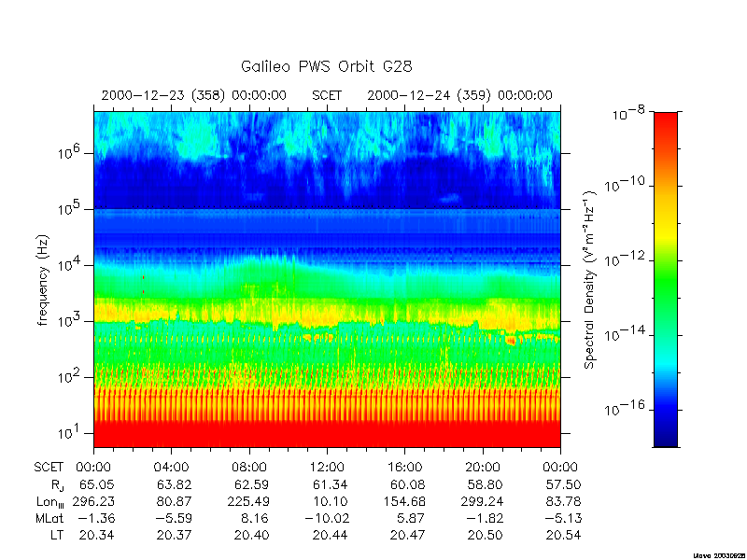
Task: Click the 'MLat' row label
Action: 49,518
